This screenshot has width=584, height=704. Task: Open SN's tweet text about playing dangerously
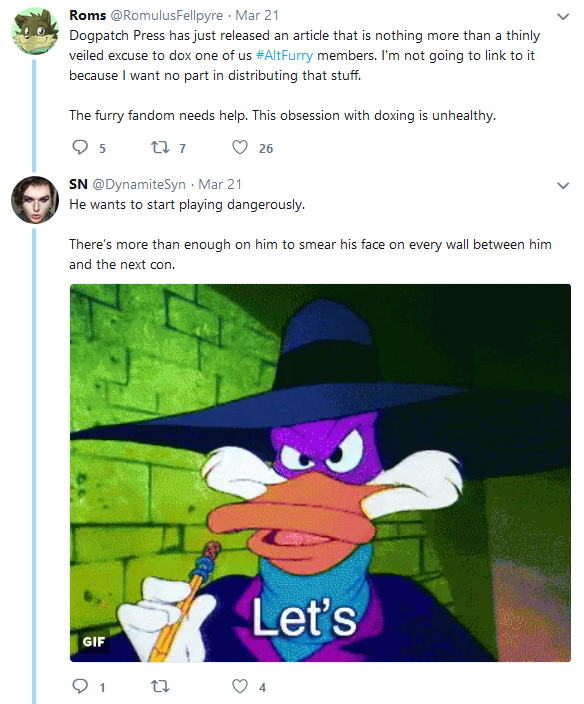point(187,205)
